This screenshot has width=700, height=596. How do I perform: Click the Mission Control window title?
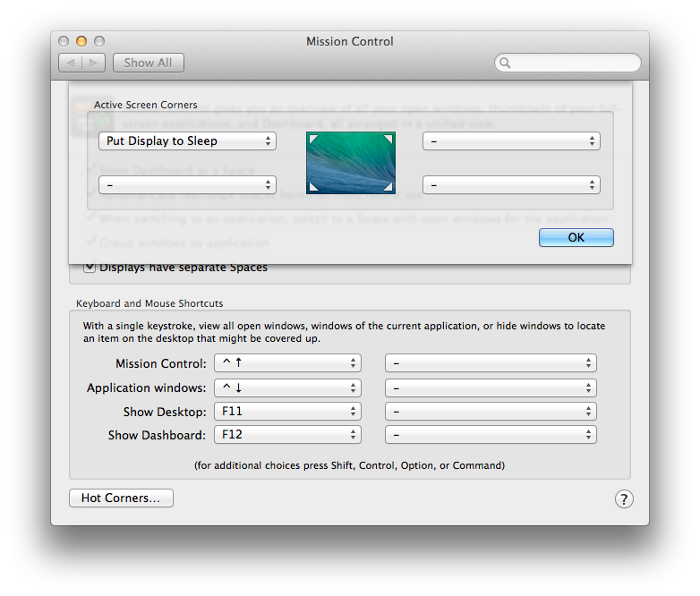[350, 41]
